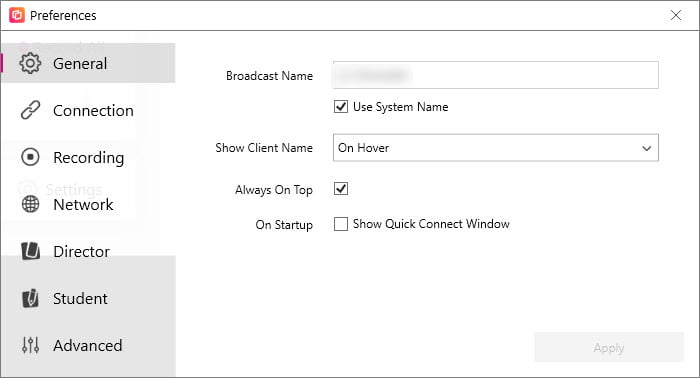
Task: Click the Recording circle icon
Action: [x=30, y=157]
